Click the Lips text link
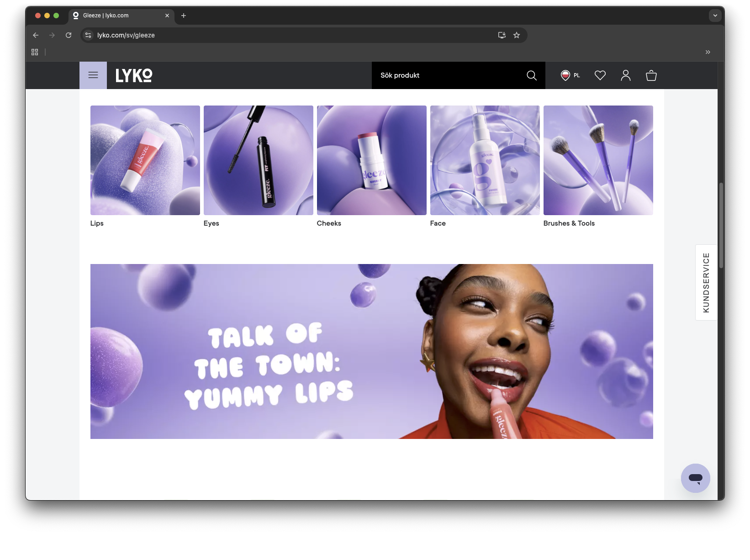Viewport: 750px width, 560px height. pyautogui.click(x=97, y=223)
